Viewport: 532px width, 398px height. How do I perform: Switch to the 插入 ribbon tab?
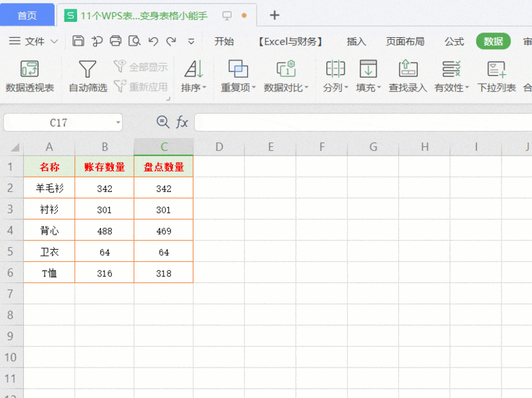point(356,41)
